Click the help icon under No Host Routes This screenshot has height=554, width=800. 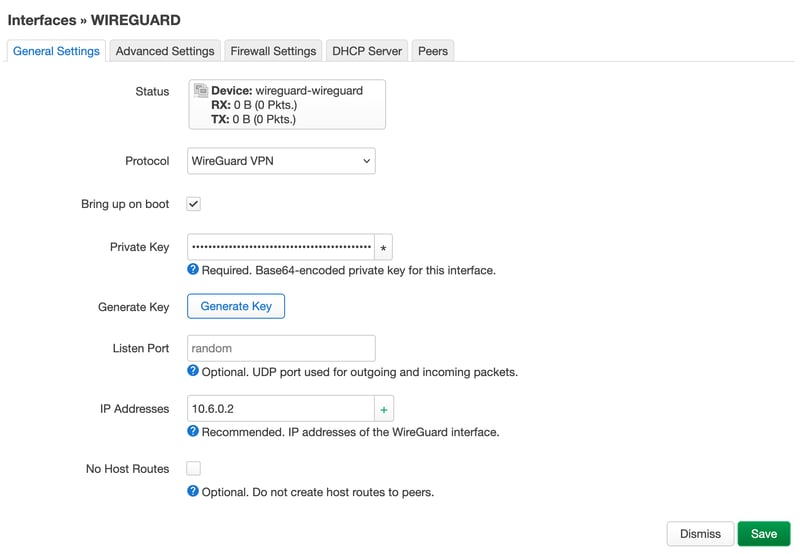(193, 492)
